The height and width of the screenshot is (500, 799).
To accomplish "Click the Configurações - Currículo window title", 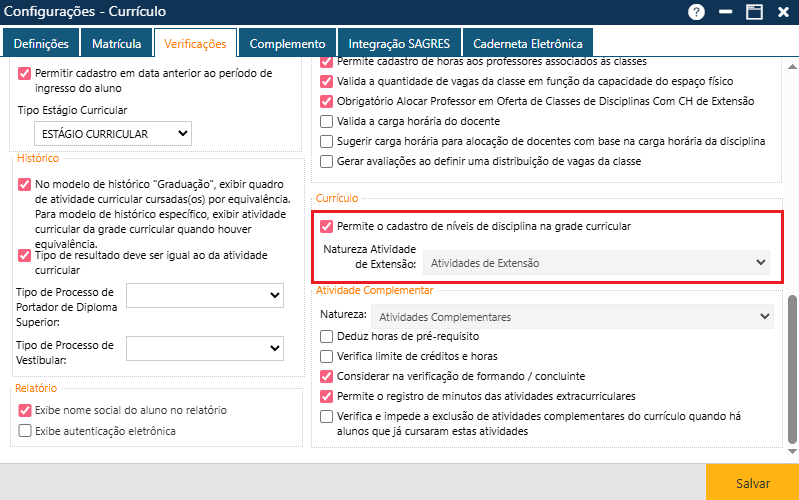I will click(85, 11).
